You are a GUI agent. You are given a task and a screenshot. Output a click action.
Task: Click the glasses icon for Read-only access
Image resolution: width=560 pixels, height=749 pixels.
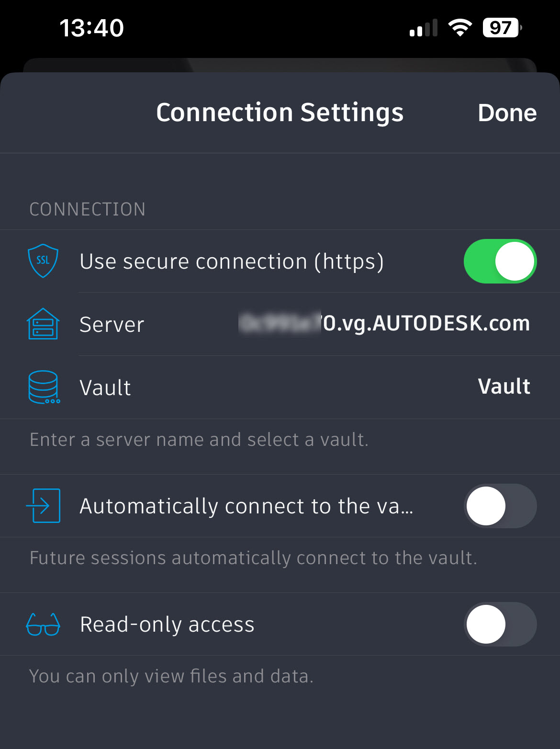click(x=43, y=624)
